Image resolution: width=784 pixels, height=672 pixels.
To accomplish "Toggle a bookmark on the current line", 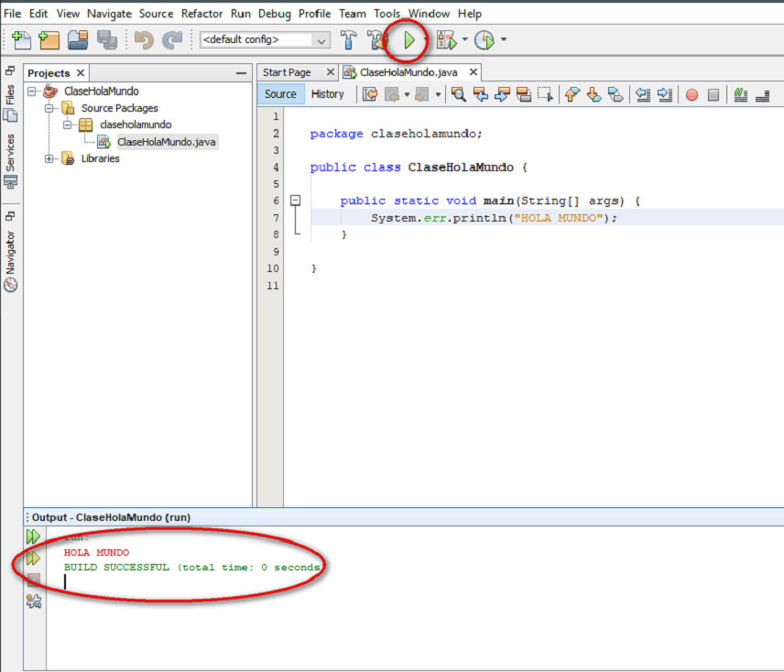I will tap(616, 94).
